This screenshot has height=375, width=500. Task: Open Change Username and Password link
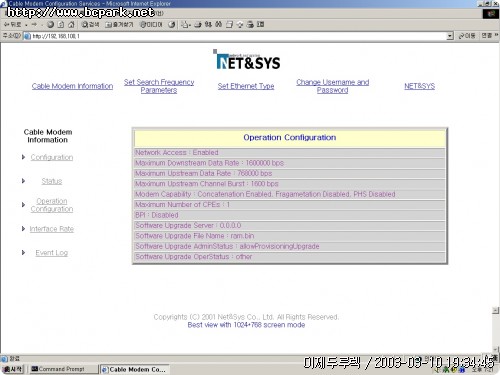pyautogui.click(x=333, y=86)
